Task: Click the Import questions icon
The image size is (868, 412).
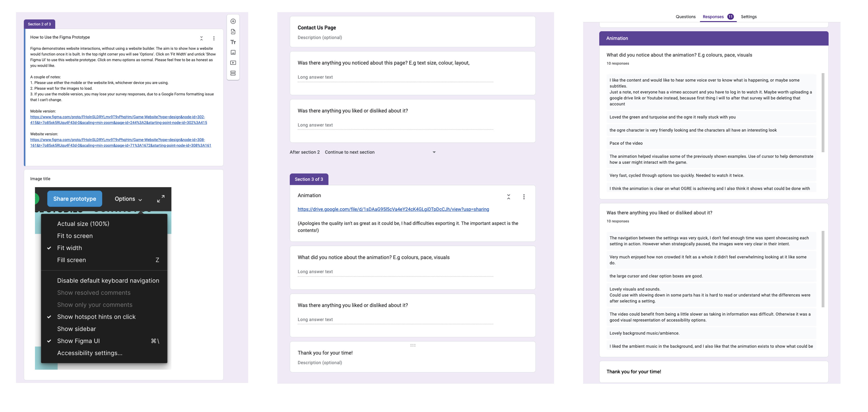Action: click(x=233, y=32)
